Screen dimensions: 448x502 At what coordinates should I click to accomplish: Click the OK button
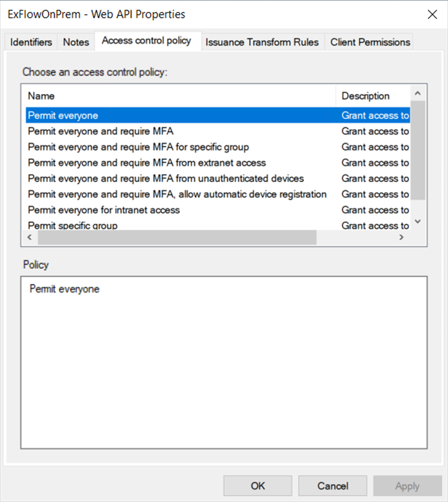258,485
